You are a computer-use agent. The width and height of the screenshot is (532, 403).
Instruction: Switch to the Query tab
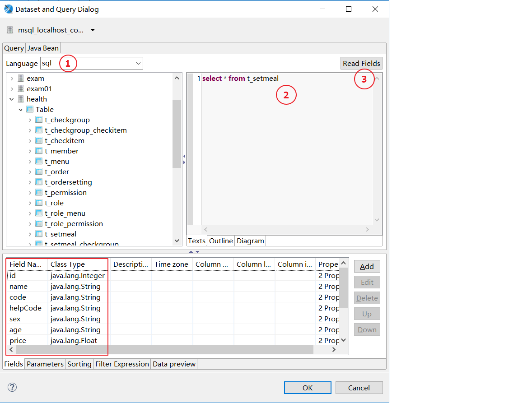click(x=14, y=48)
